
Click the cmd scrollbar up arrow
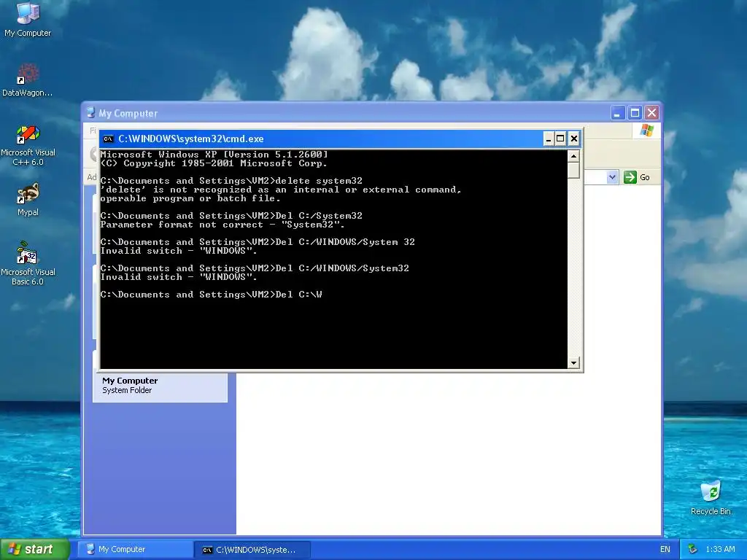573,156
